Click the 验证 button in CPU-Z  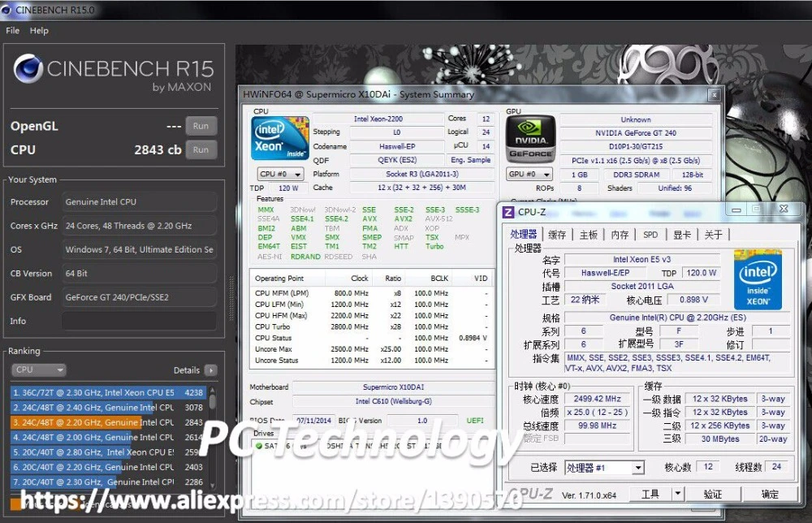pyautogui.click(x=713, y=495)
